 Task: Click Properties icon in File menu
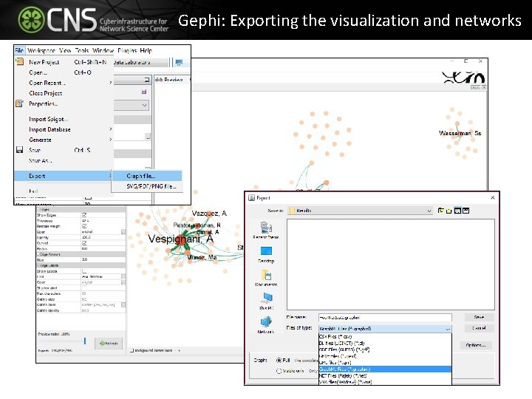20,103
